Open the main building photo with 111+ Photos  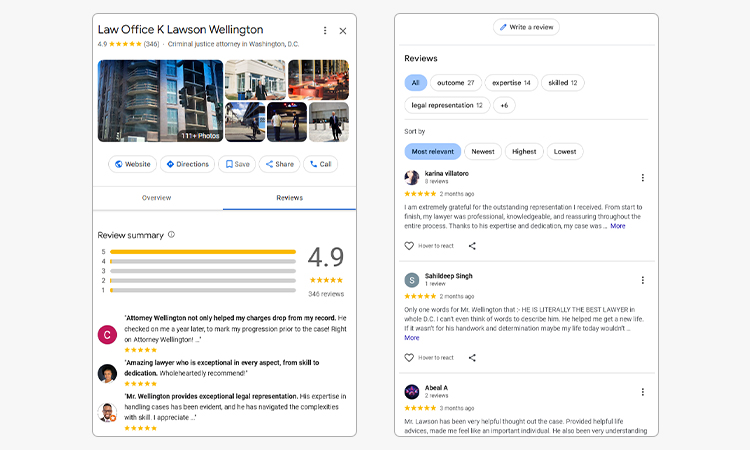click(x=160, y=101)
